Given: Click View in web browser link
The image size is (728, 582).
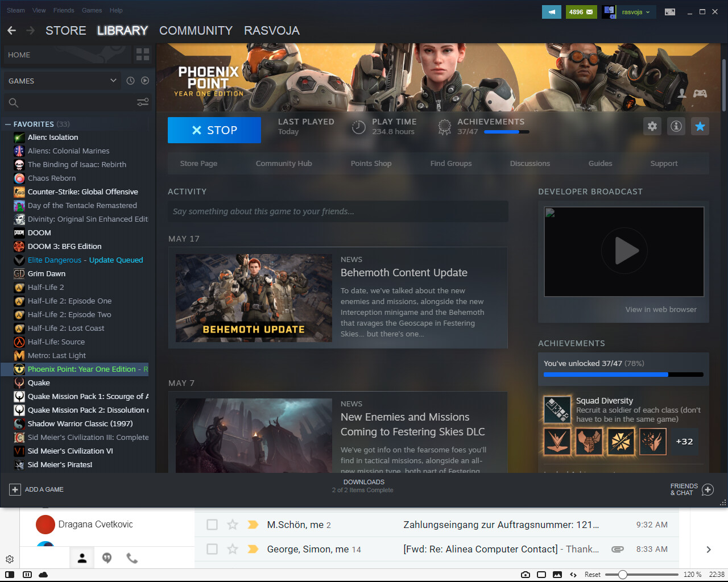Looking at the screenshot, I should (x=661, y=310).
